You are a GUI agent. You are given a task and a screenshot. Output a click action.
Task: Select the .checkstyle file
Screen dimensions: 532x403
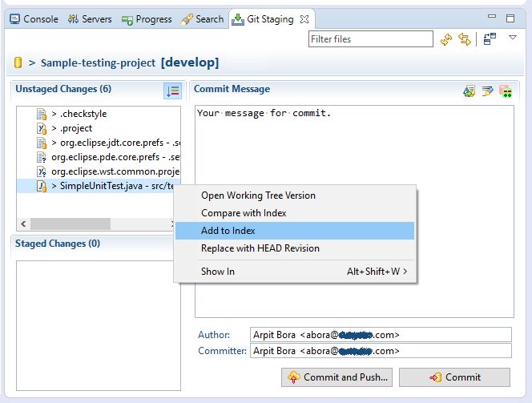(x=99, y=114)
